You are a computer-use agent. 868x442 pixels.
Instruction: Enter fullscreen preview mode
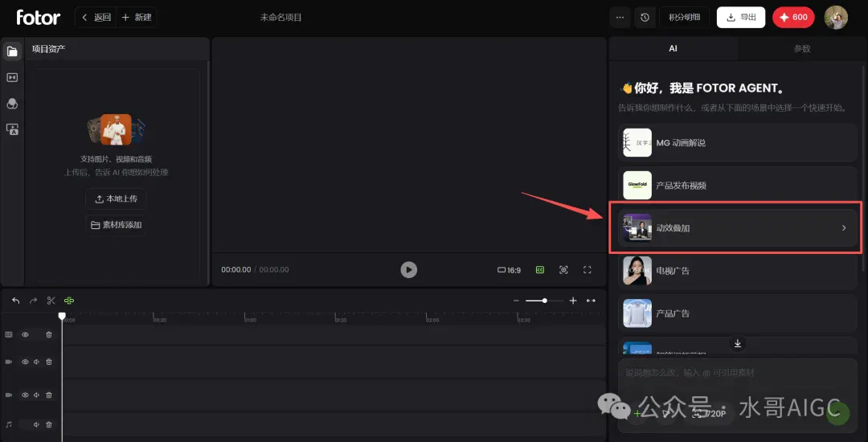tap(588, 270)
